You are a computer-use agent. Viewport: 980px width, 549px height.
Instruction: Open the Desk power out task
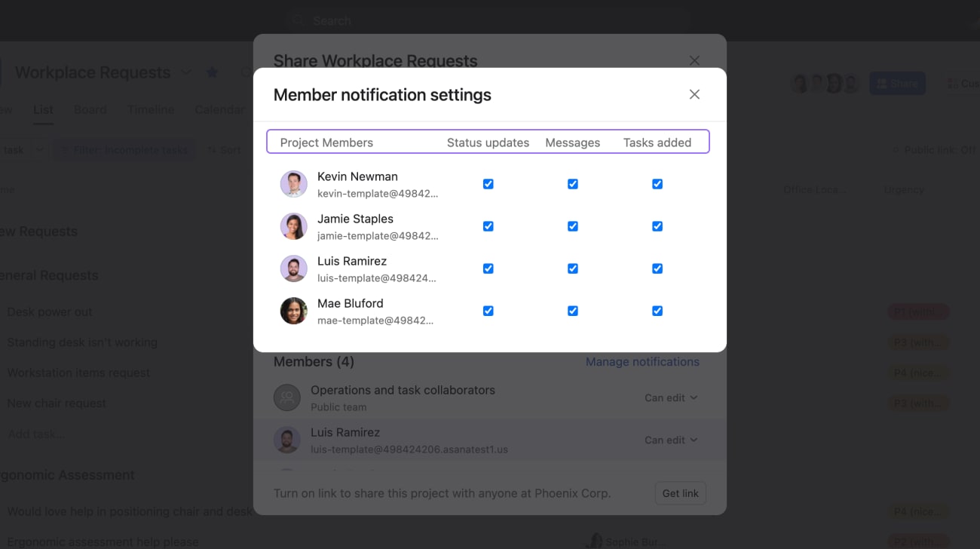point(50,312)
